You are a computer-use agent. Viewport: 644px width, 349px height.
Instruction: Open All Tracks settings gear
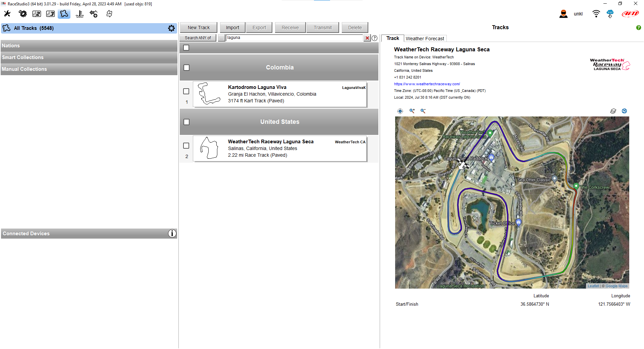point(171,28)
